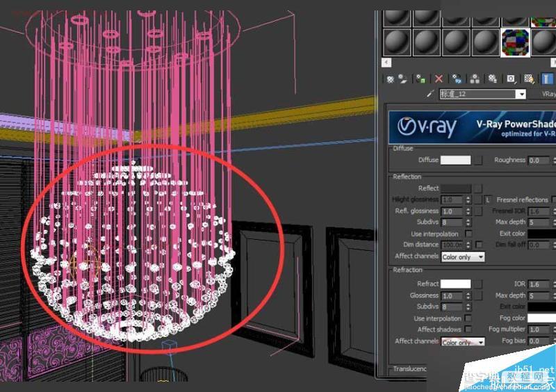Click the white Diffuse color swatch
The height and width of the screenshot is (392, 556).
[x=456, y=160]
